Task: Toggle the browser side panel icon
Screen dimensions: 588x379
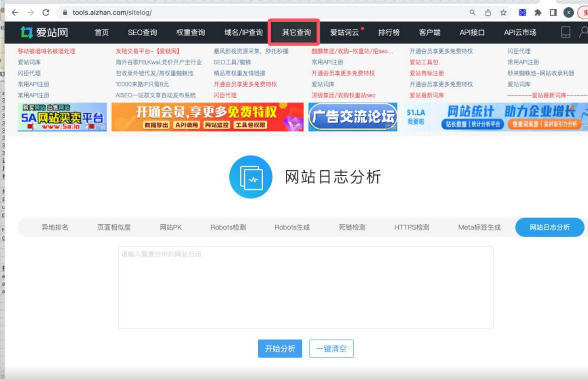Action: pyautogui.click(x=554, y=12)
